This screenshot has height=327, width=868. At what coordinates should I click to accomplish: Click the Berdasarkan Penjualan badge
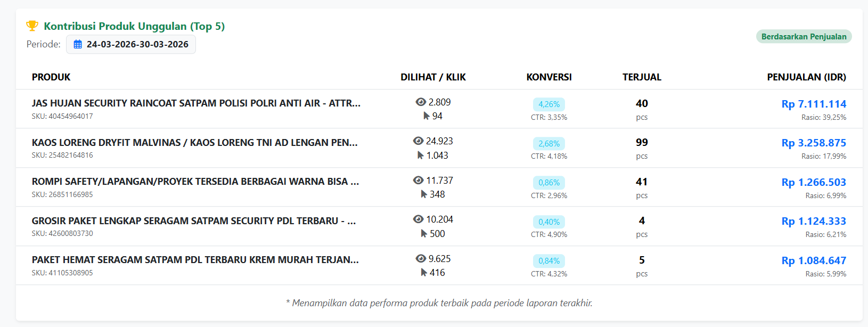804,37
